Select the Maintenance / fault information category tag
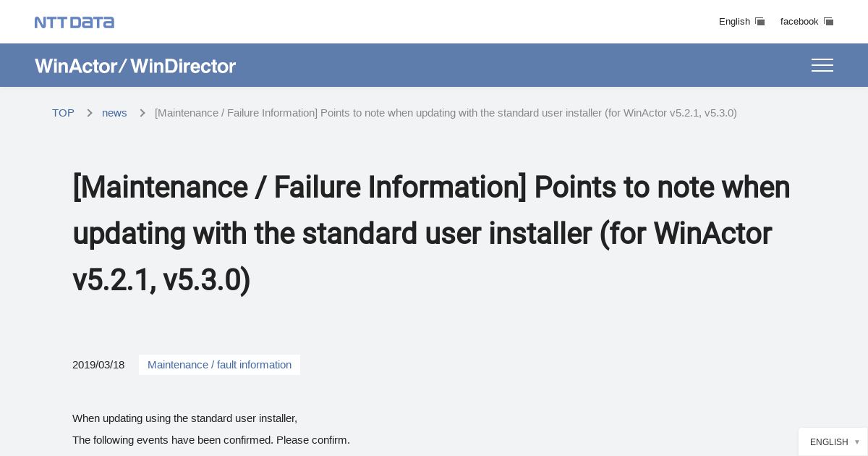The width and height of the screenshot is (868, 456). point(219,365)
